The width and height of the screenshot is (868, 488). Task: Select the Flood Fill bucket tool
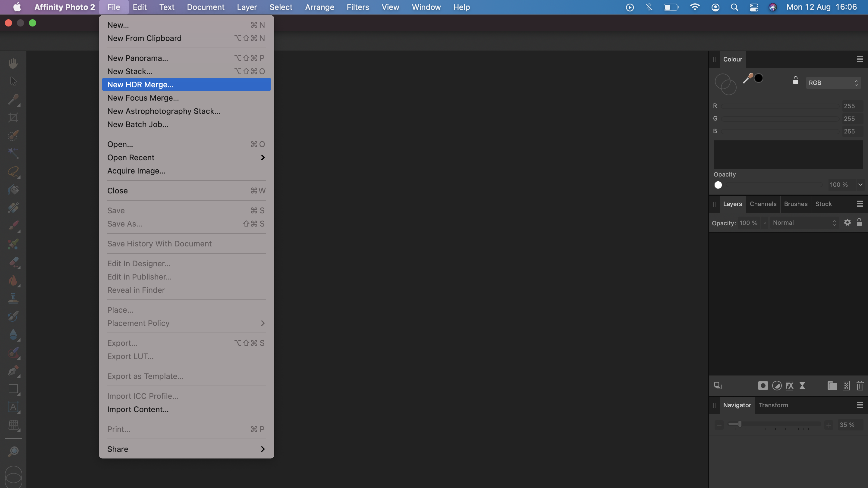(13, 190)
